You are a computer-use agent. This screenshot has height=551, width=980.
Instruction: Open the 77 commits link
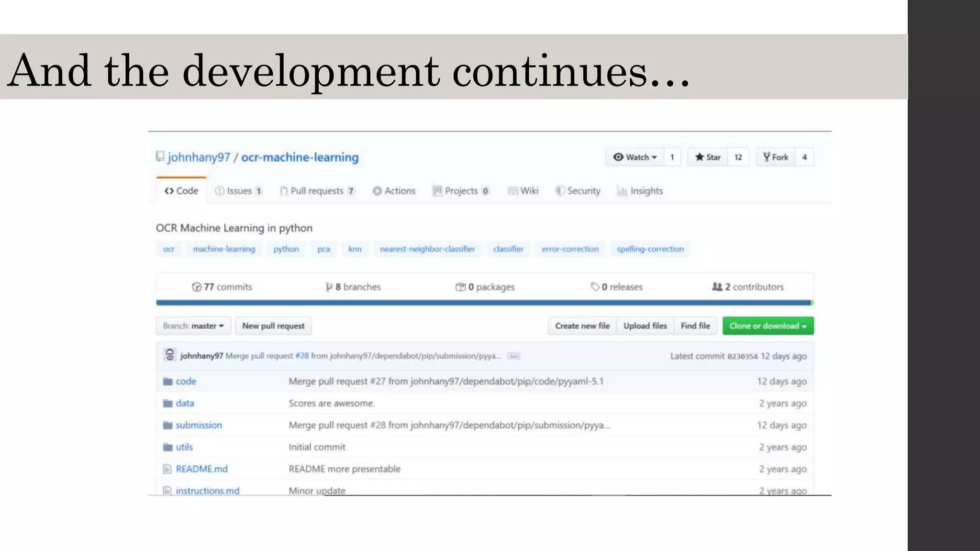click(222, 287)
